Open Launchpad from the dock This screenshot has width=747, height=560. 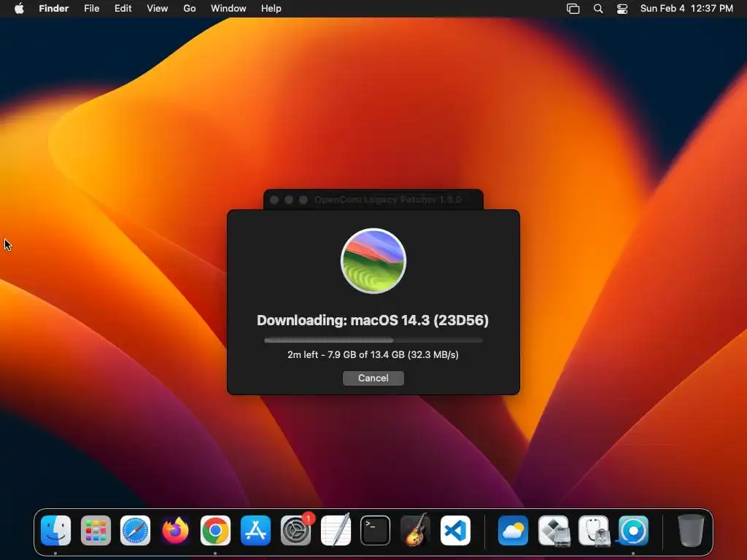pyautogui.click(x=96, y=530)
